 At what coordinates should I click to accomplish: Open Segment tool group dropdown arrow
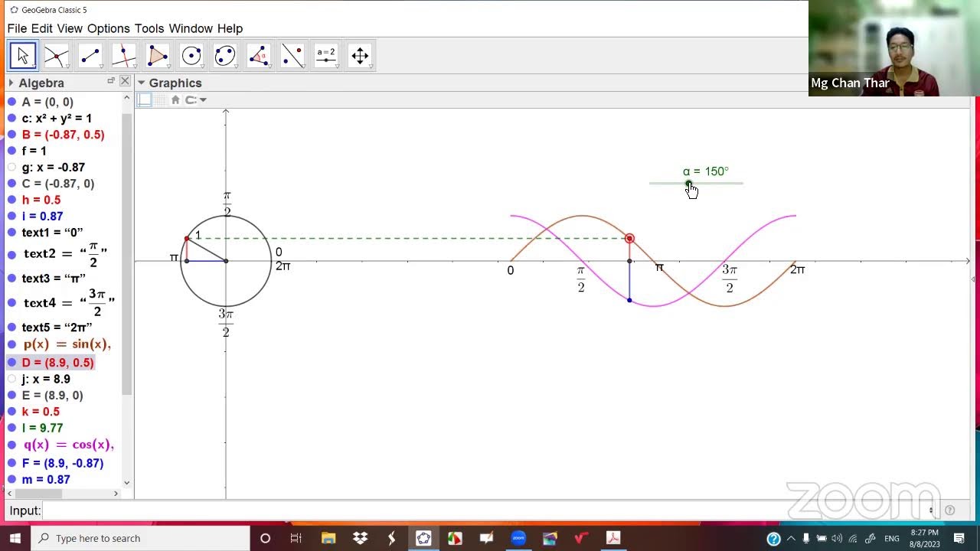click(102, 67)
